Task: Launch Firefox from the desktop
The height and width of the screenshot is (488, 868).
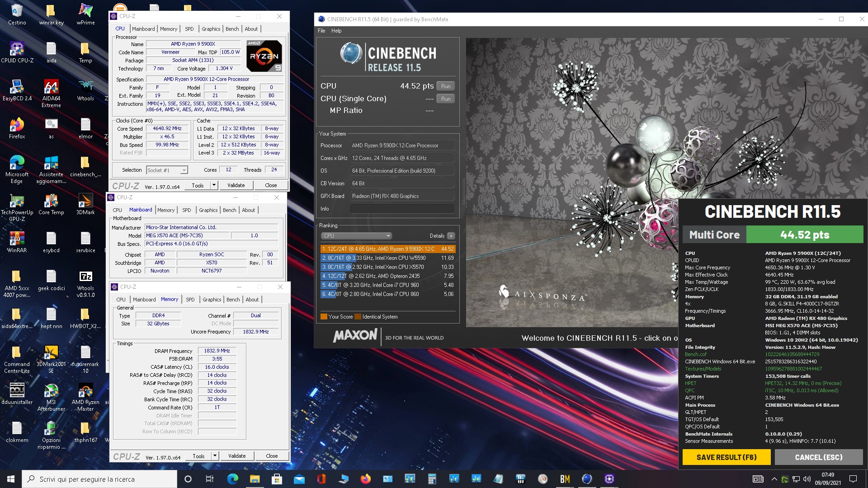Action: 17,128
